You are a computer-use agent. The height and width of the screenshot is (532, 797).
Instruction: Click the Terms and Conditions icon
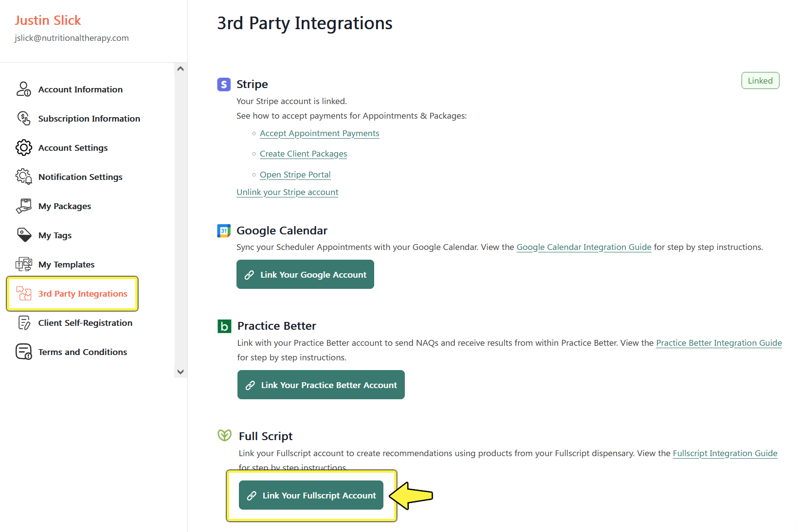tap(24, 352)
